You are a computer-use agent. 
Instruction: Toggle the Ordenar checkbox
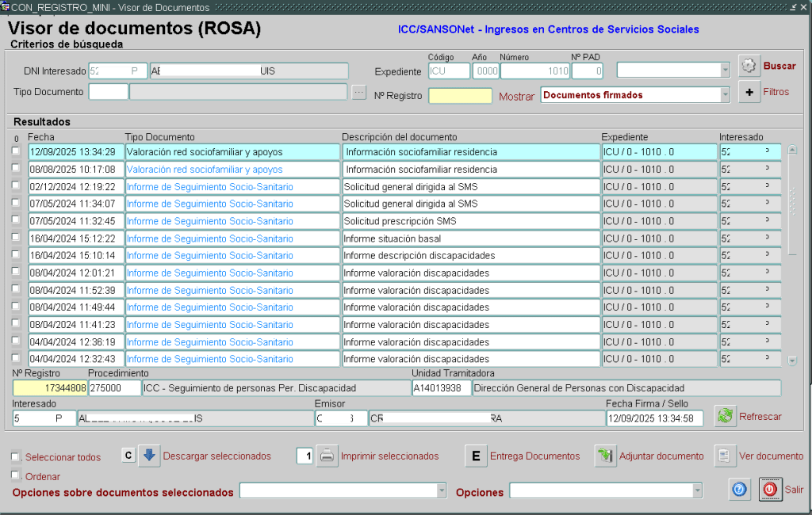click(x=16, y=475)
